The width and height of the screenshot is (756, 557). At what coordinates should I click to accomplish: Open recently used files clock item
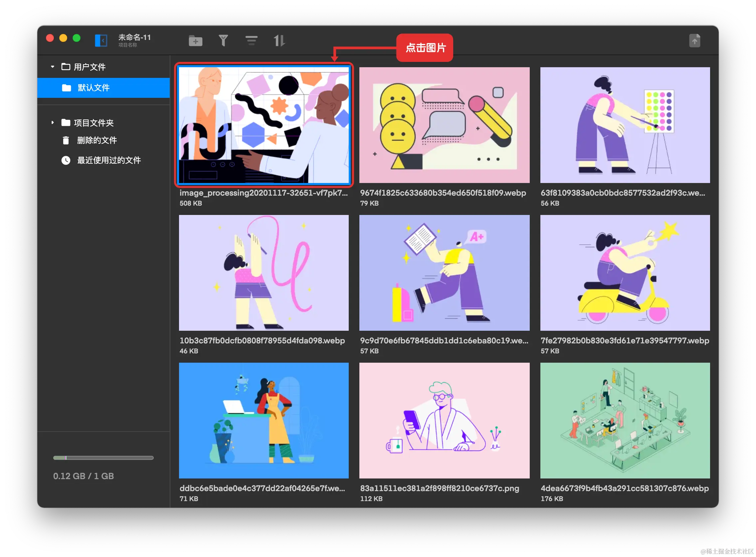pyautogui.click(x=108, y=160)
